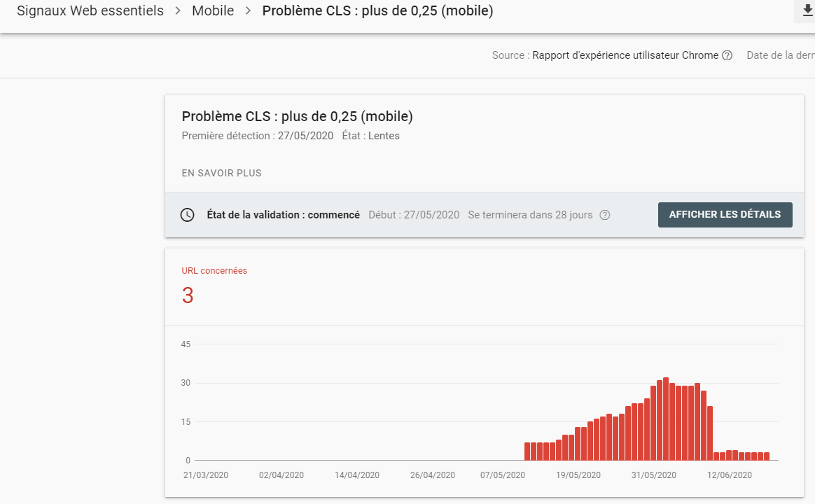Image resolution: width=815 pixels, height=504 pixels.
Task: Expand the "EN SAVOIR PLUS" section
Action: point(221,173)
